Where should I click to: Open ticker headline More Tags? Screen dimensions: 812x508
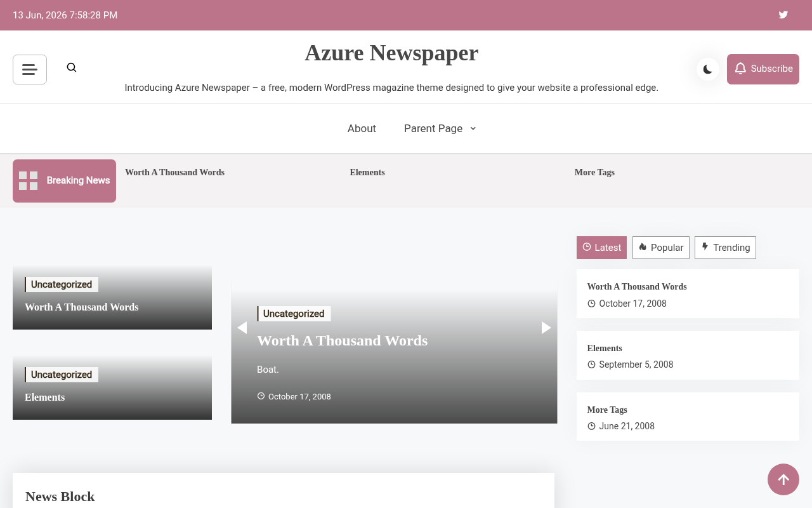(594, 172)
